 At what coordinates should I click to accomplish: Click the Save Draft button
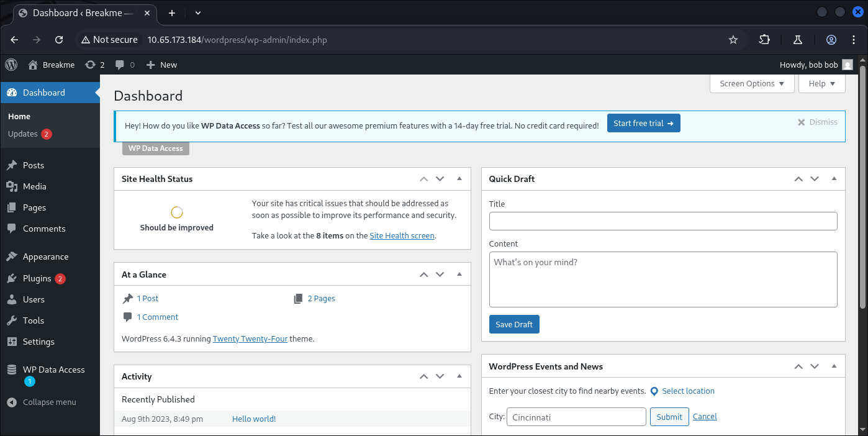click(514, 324)
